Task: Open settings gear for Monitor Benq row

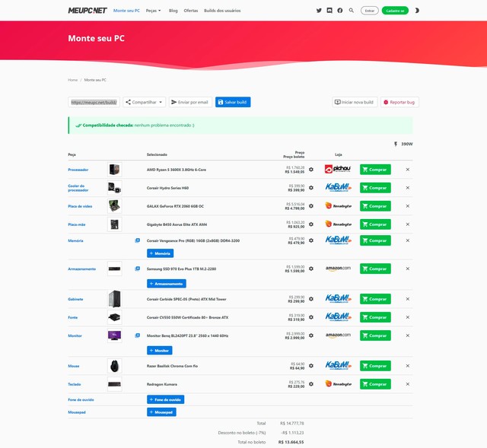Action: pos(311,335)
